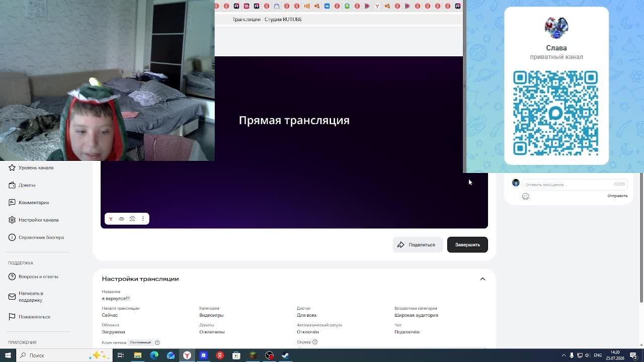Open the notification center in the taskbar
644x362 pixels.
[x=633, y=355]
